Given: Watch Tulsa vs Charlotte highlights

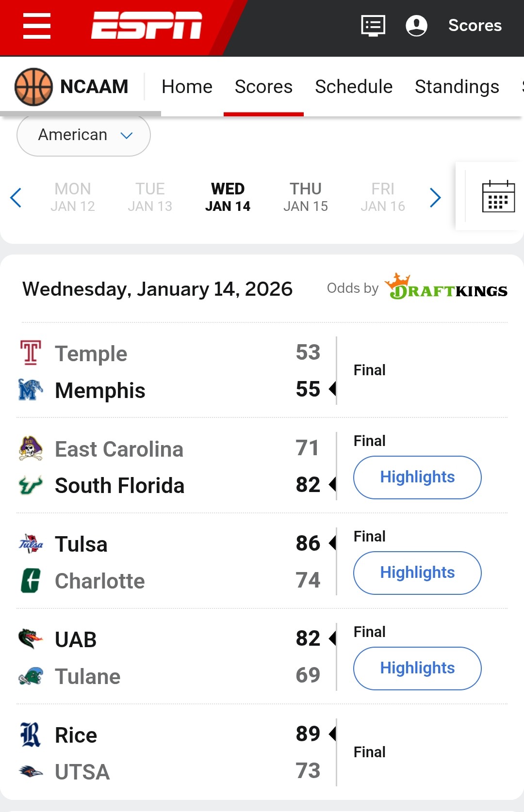Looking at the screenshot, I should click(x=417, y=573).
